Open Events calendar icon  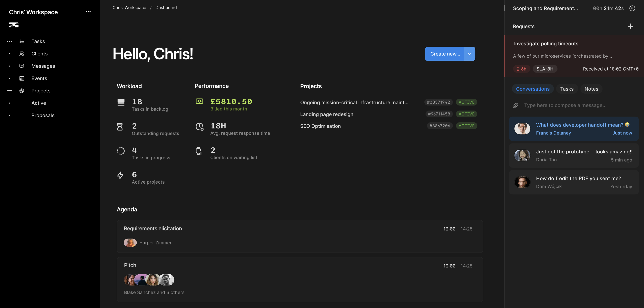tap(22, 78)
